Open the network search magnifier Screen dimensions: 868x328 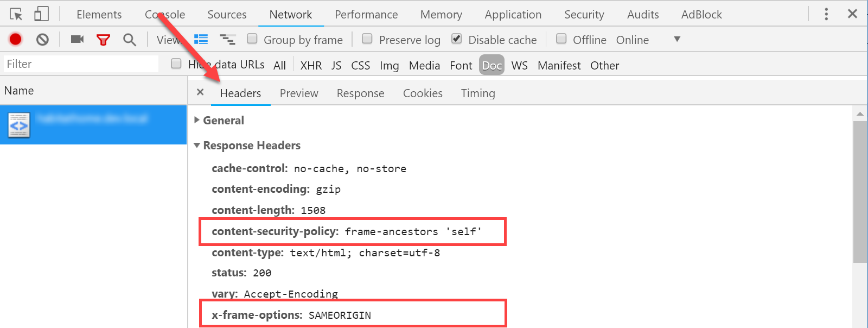pyautogui.click(x=129, y=39)
